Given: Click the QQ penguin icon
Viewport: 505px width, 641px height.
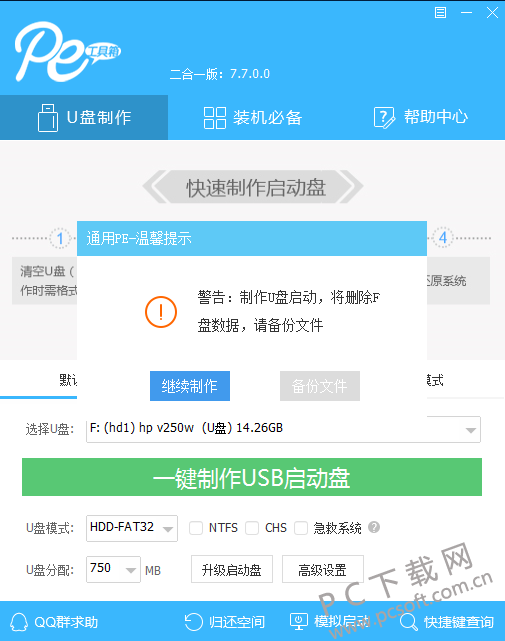Looking at the screenshot, I should tap(19, 622).
